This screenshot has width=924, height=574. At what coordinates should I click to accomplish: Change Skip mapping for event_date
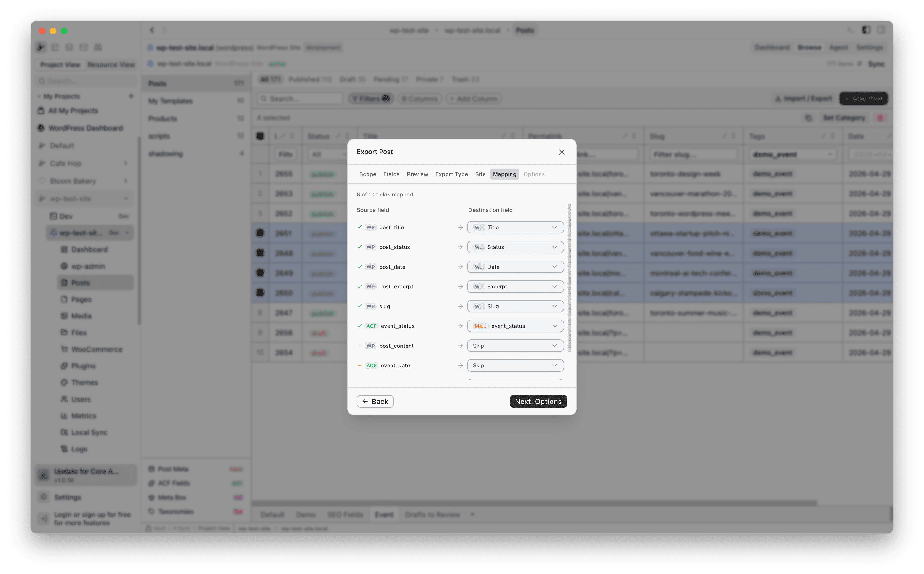point(515,366)
